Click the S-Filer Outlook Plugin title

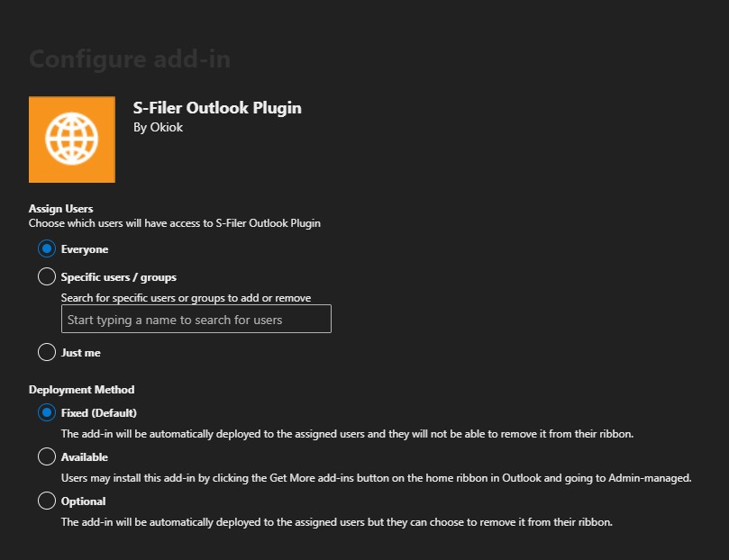[x=217, y=108]
